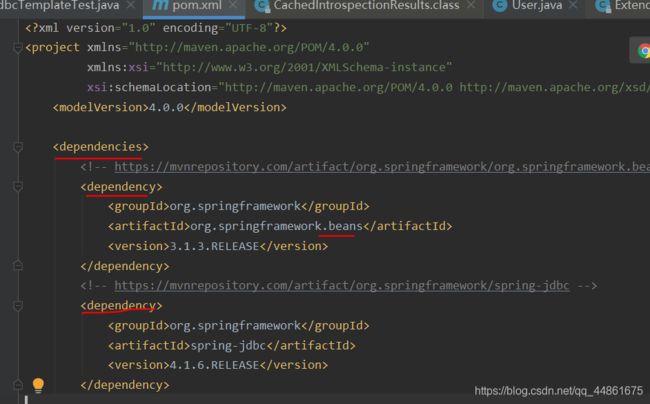Click the xml version="1.0" declaration line
The height and width of the screenshot is (404, 650).
156,28
